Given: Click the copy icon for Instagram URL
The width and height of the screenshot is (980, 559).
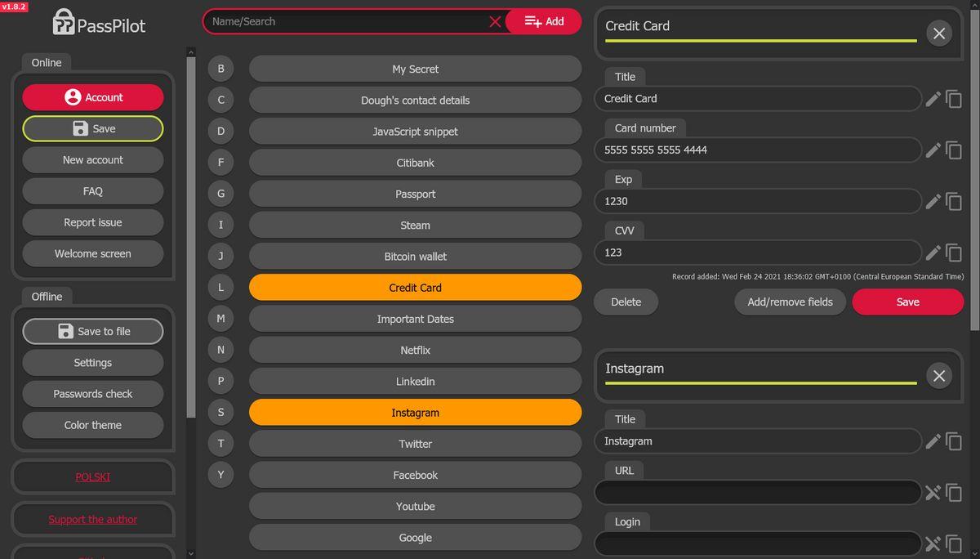Looking at the screenshot, I should pos(954,493).
